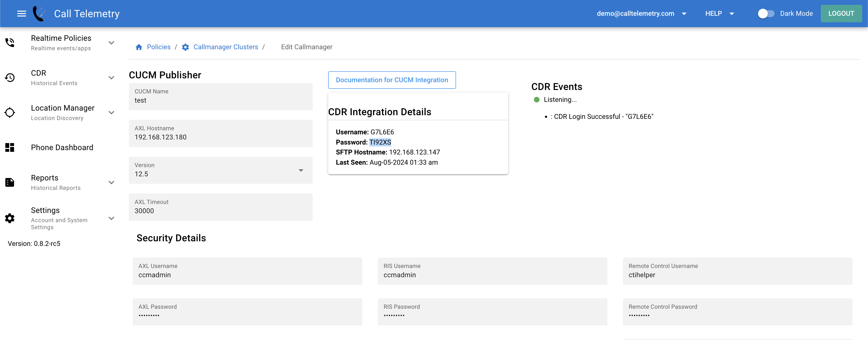Open Documentation for CUCM Integration
The image size is (868, 340).
(392, 80)
